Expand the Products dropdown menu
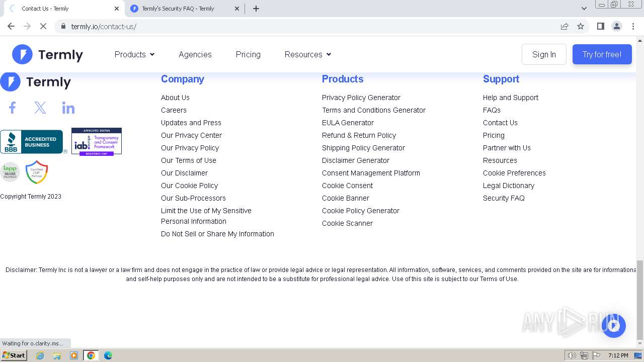The image size is (644, 362). 134,54
